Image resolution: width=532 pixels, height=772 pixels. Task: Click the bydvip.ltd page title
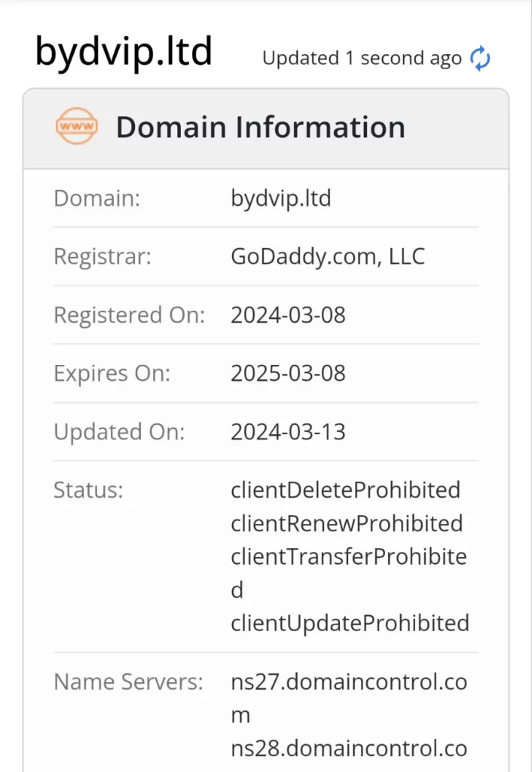tap(124, 52)
